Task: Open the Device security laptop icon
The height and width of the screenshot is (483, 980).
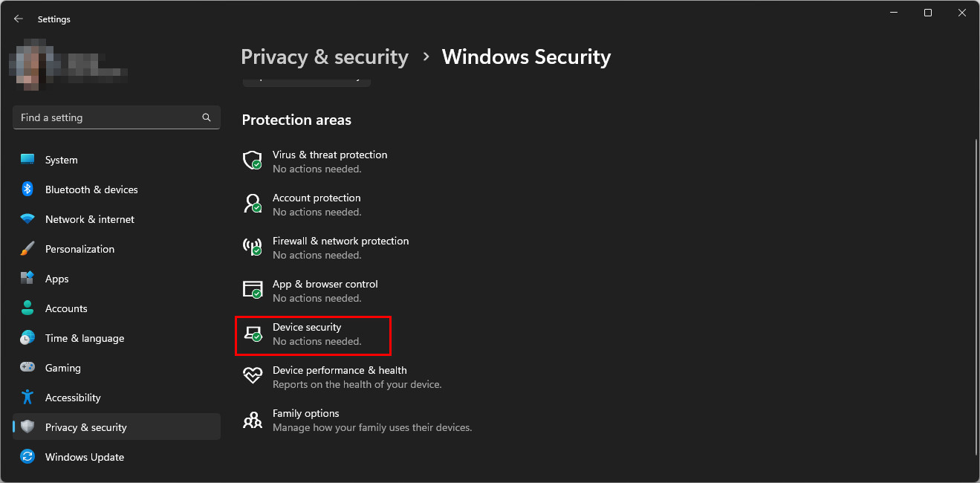Action: tap(253, 333)
